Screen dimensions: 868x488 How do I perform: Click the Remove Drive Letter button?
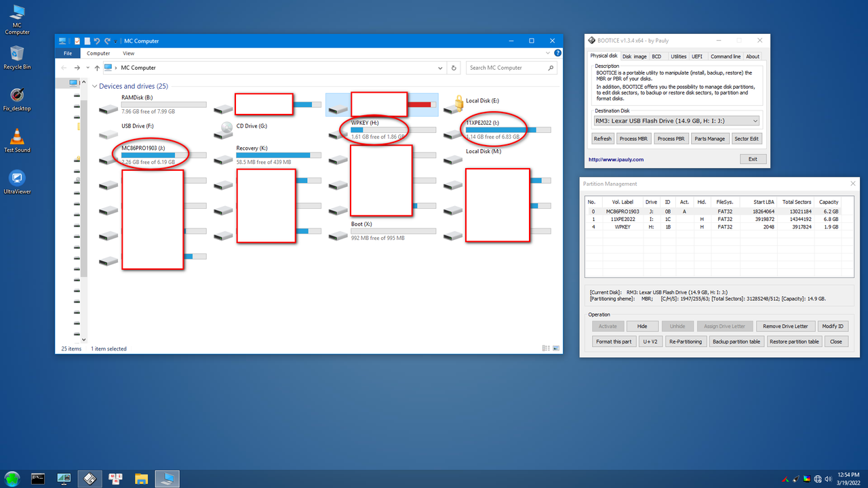pos(785,326)
